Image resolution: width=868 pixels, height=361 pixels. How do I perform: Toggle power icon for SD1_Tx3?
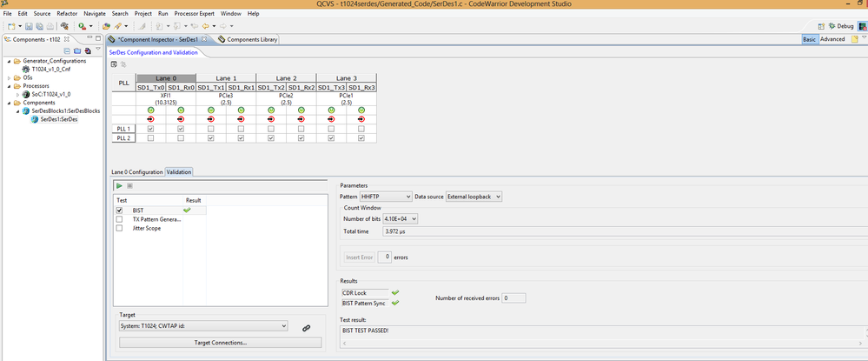331,110
